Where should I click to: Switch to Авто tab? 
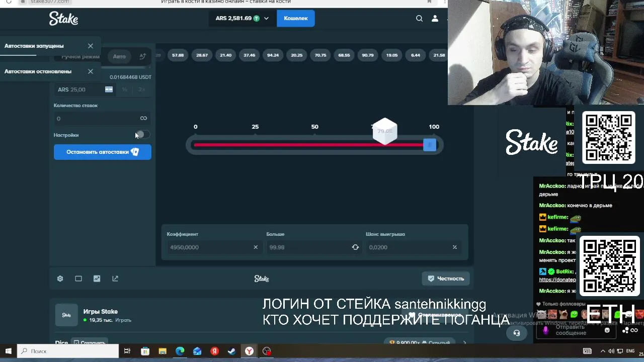pos(119,56)
